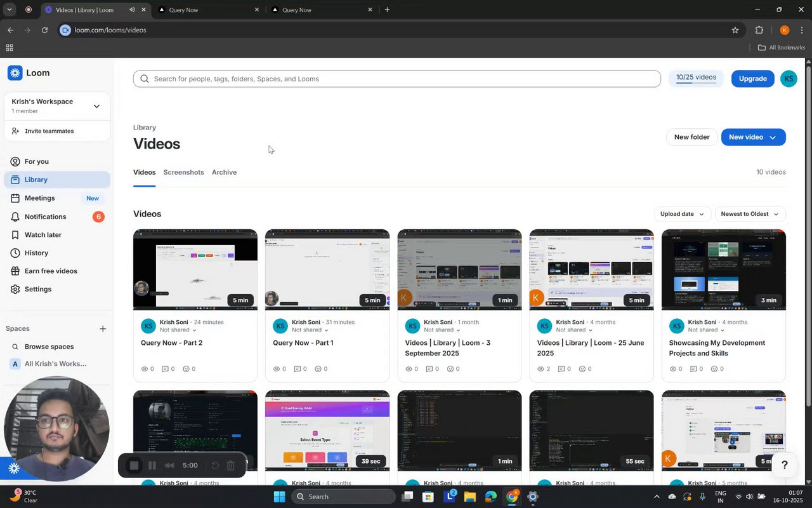
Task: Open the Upload date sort dropdown
Action: click(x=682, y=214)
